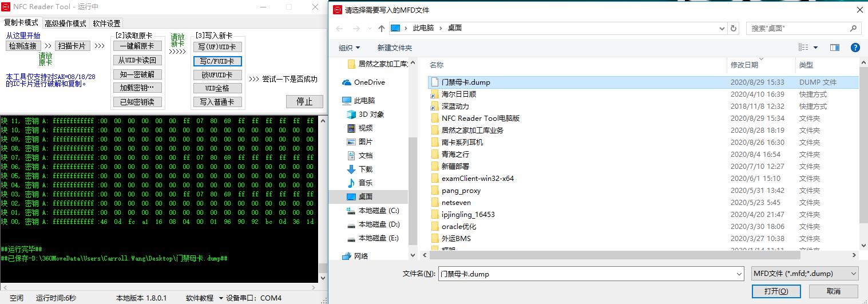Viewport: 868px width, 304px height.
Task: Select the 海尔日日顺 shortcut
Action: tap(459, 94)
